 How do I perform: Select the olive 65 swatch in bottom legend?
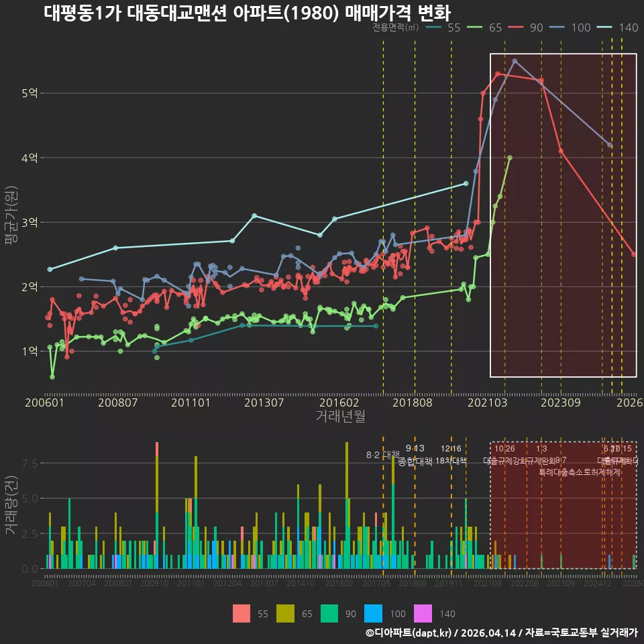point(286,614)
